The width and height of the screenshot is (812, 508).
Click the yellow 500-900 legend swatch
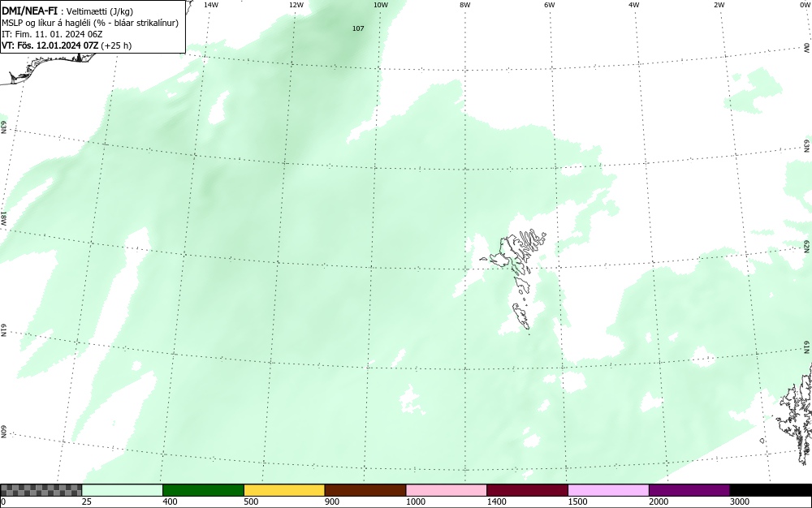click(x=284, y=490)
